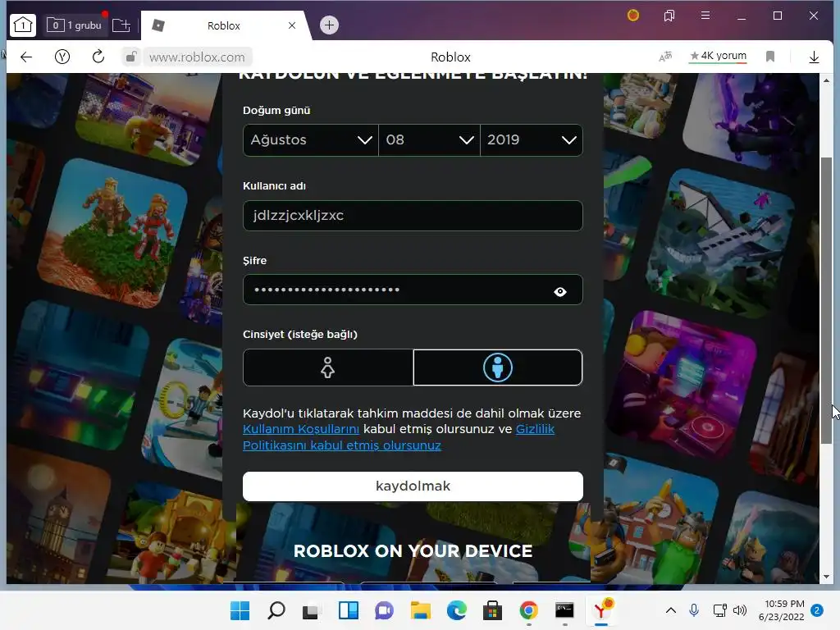
Task: Open the Widgets taskbar icon
Action: tap(348, 610)
